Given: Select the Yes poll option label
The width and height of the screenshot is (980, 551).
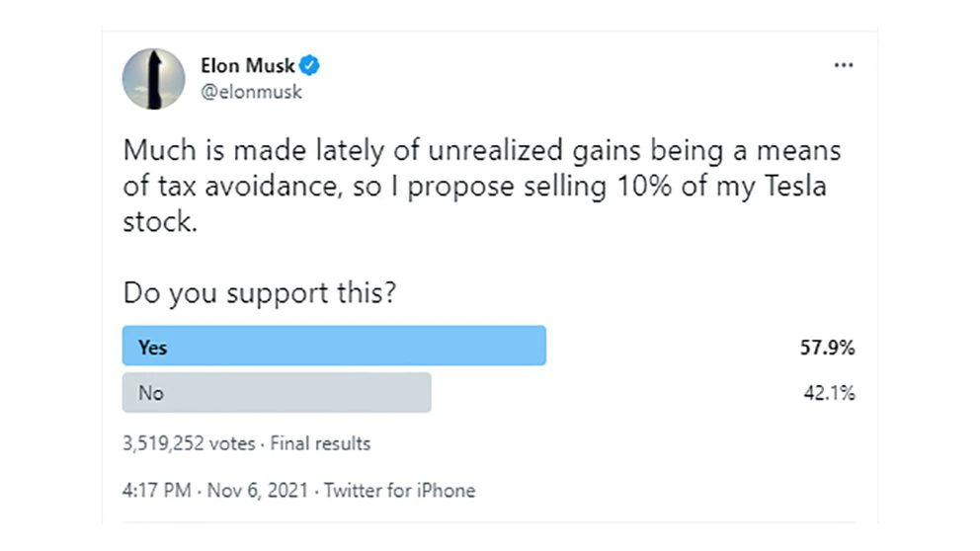Looking at the screenshot, I should click(x=152, y=347).
